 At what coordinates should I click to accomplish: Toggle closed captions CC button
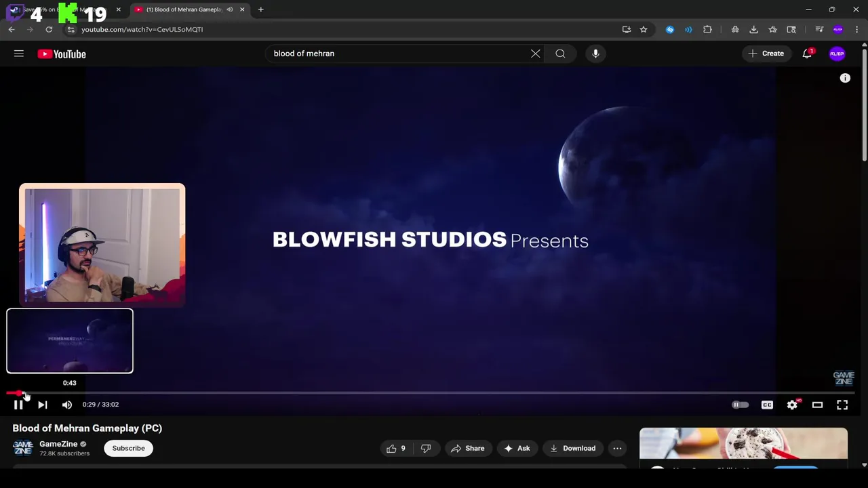point(767,405)
